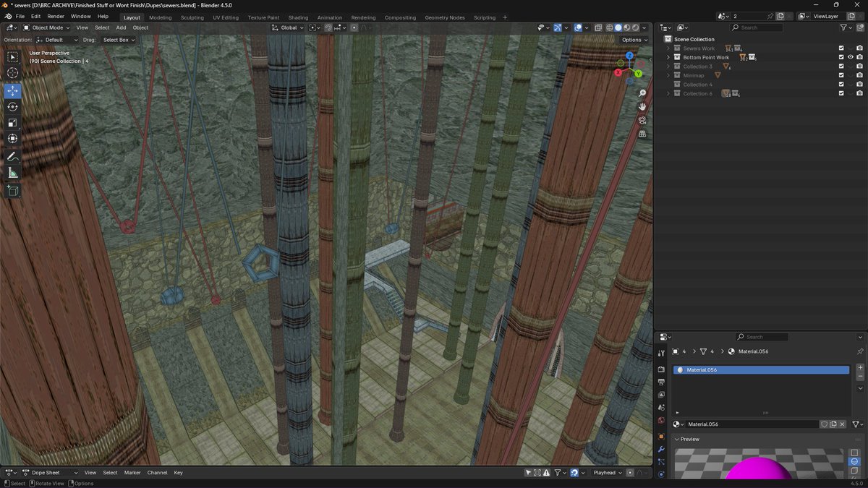Open the Output properties tab
Image resolution: width=868 pixels, height=488 pixels.
click(x=661, y=382)
